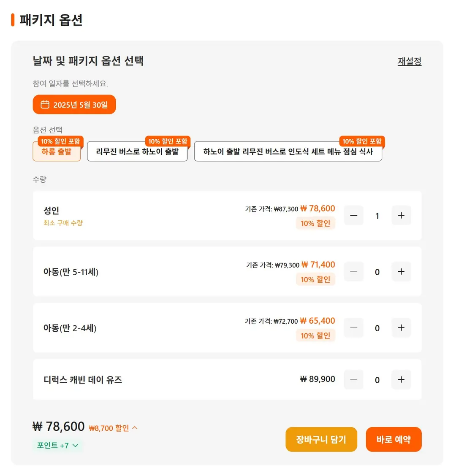Select the 하롱 출발 option
Screen dimensions: 456x476
[x=57, y=151]
